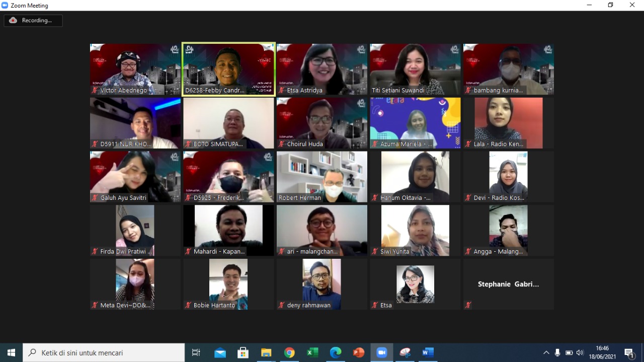Viewport: 644px width, 362px height.
Task: Click the cloud recording icon
Action: point(13,20)
